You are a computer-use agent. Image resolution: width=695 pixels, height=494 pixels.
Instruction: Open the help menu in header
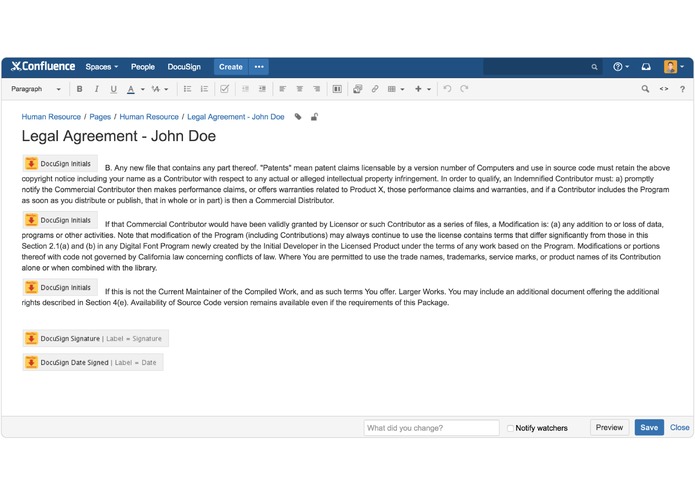(621, 67)
